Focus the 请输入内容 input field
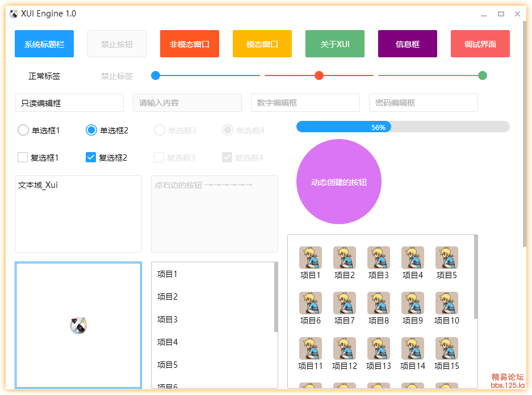 pyautogui.click(x=187, y=103)
